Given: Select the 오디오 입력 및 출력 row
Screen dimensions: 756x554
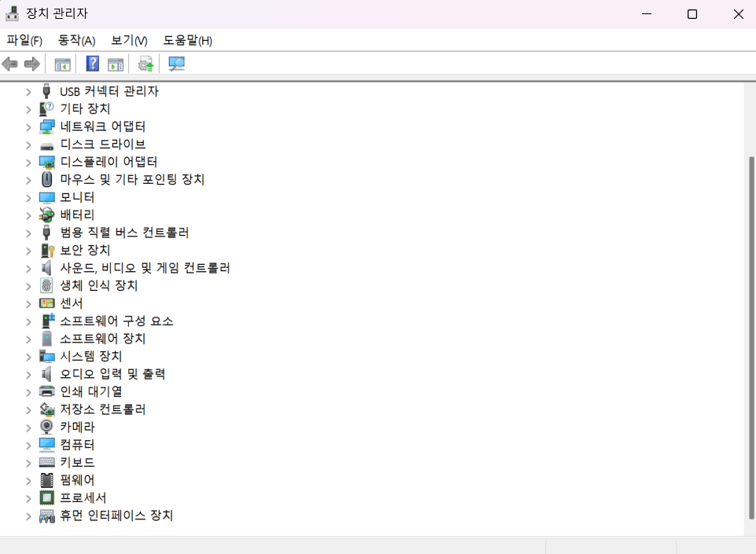Looking at the screenshot, I should 112,374.
